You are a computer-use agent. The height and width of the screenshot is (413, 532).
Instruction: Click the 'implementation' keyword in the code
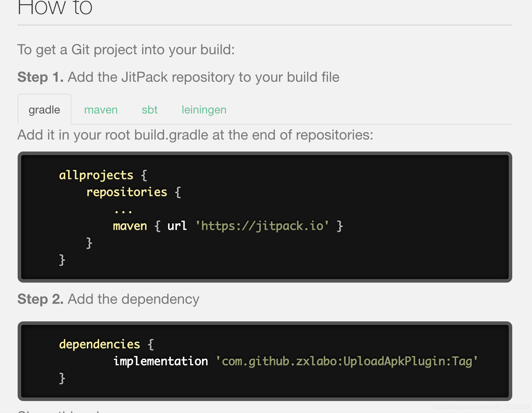[x=161, y=361]
